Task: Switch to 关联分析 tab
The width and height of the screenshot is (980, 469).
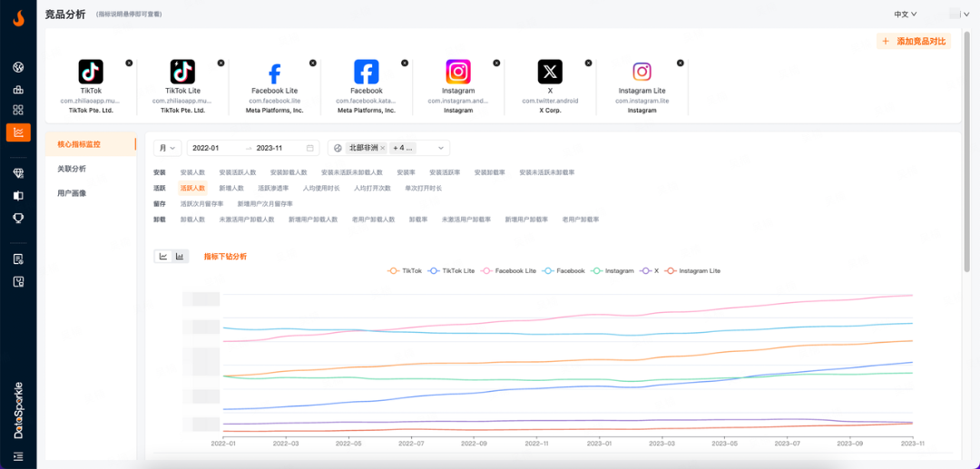Action: [x=72, y=169]
